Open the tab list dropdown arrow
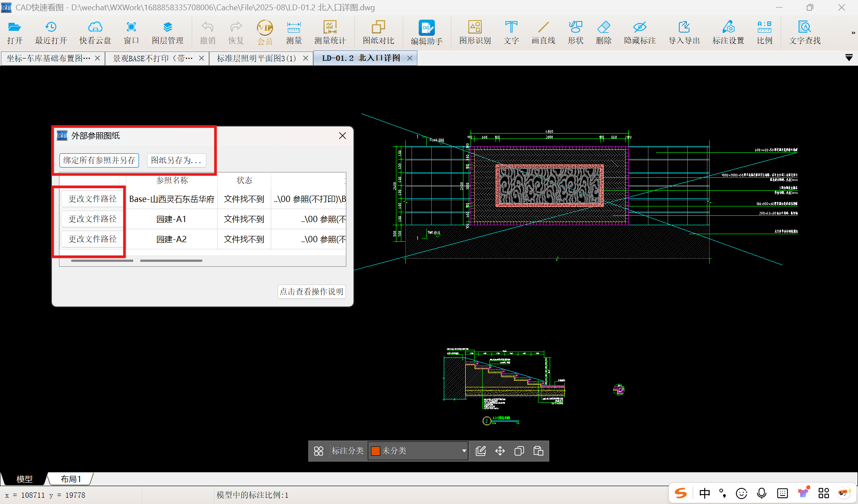The height and width of the screenshot is (504, 858). point(849,58)
